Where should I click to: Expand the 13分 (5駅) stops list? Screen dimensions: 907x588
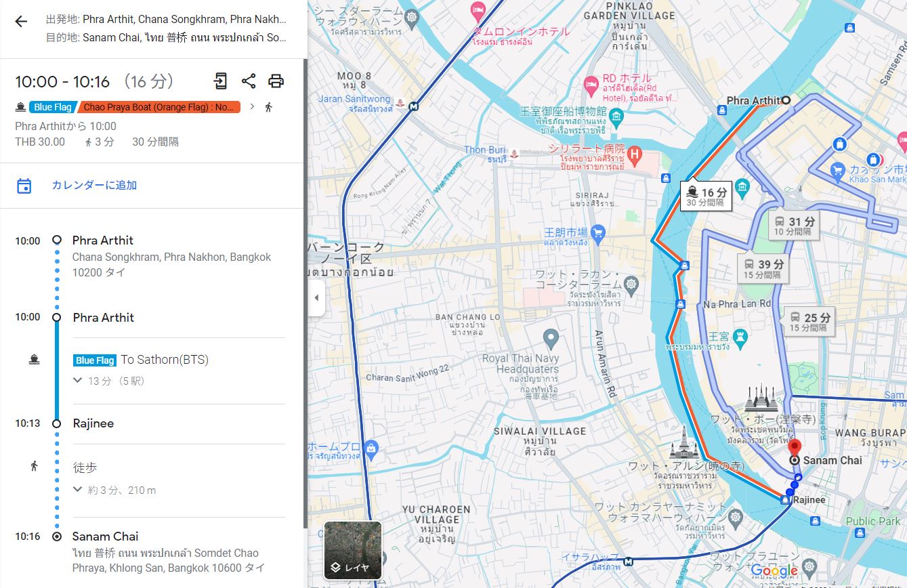click(x=78, y=381)
